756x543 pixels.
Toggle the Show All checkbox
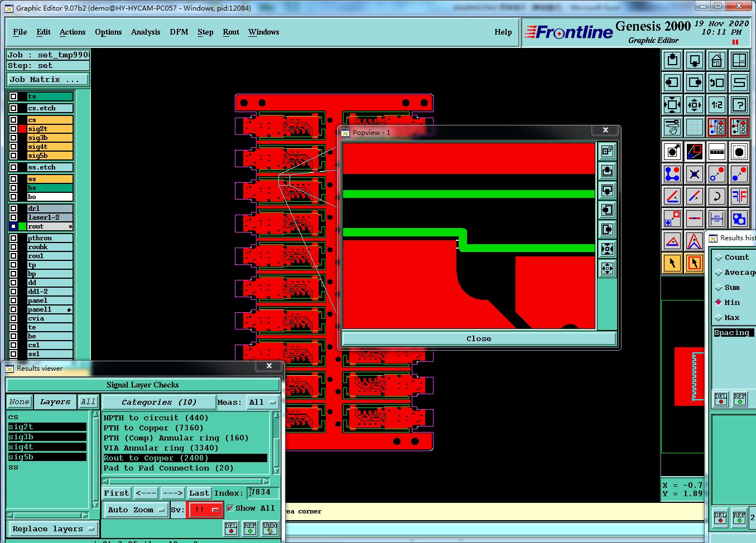tap(230, 508)
